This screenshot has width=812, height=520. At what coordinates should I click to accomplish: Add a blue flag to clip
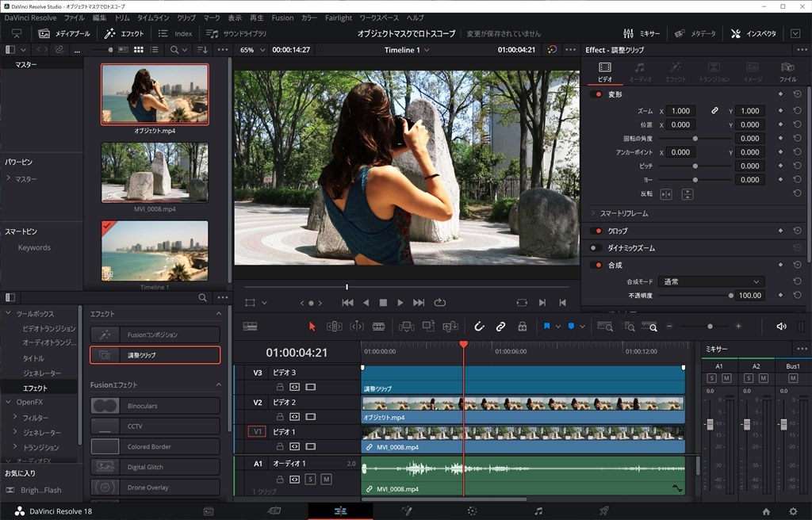tap(546, 327)
